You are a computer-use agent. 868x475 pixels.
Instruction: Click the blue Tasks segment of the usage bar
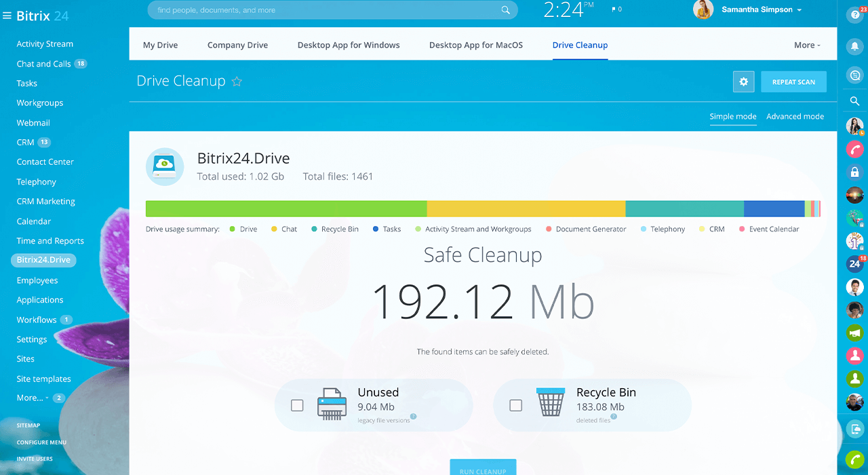tap(774, 209)
